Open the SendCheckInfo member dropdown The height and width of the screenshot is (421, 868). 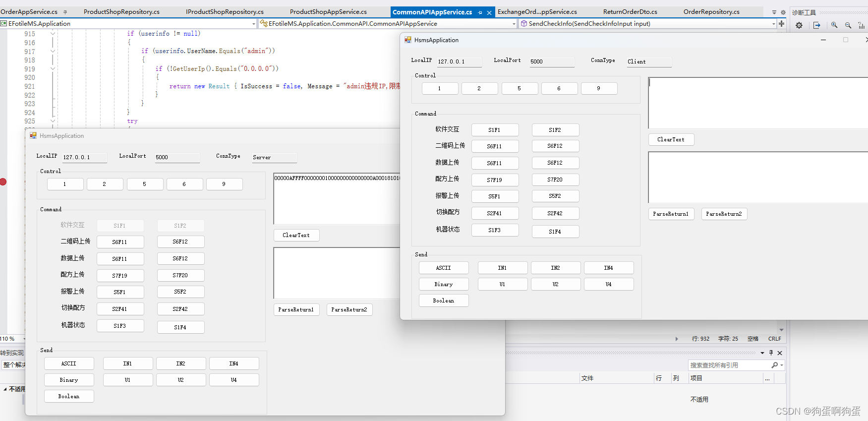coord(773,23)
